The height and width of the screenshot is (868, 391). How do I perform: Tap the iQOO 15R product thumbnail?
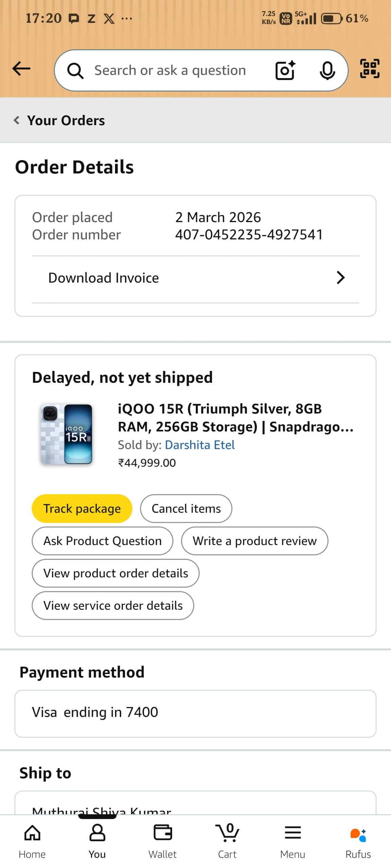click(67, 434)
